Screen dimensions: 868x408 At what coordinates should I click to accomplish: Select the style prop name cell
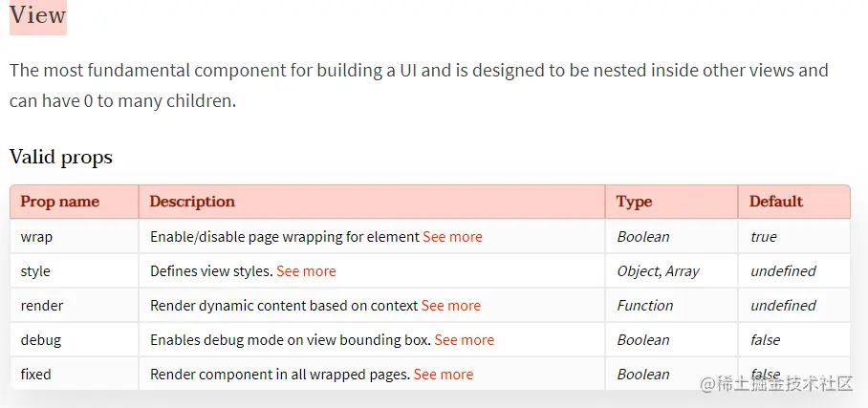coord(75,271)
